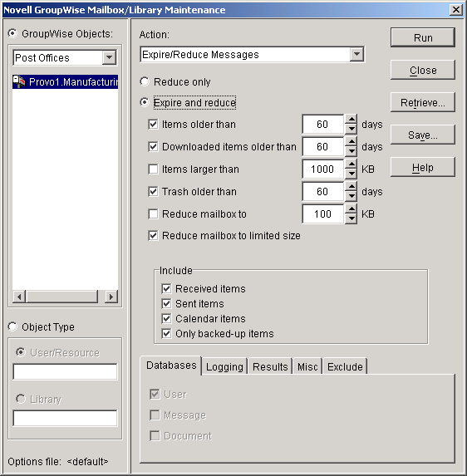This screenshot has height=476, width=467.
Task: Select the Object Type radio button
Action: [12, 326]
